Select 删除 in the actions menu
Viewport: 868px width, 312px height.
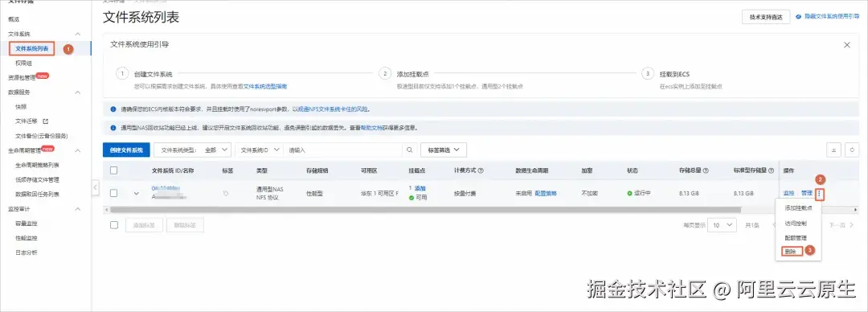792,251
